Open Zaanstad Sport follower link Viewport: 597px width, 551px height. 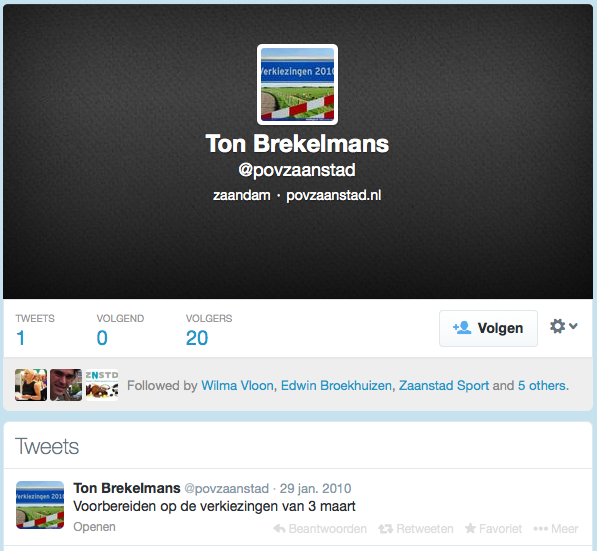coord(444,386)
